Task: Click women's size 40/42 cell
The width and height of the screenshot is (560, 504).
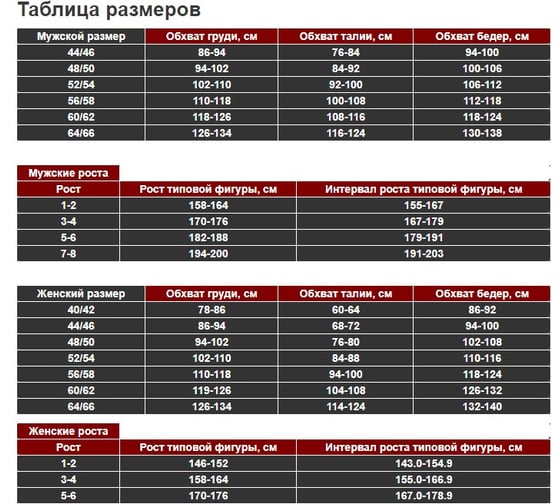Action: (x=81, y=310)
